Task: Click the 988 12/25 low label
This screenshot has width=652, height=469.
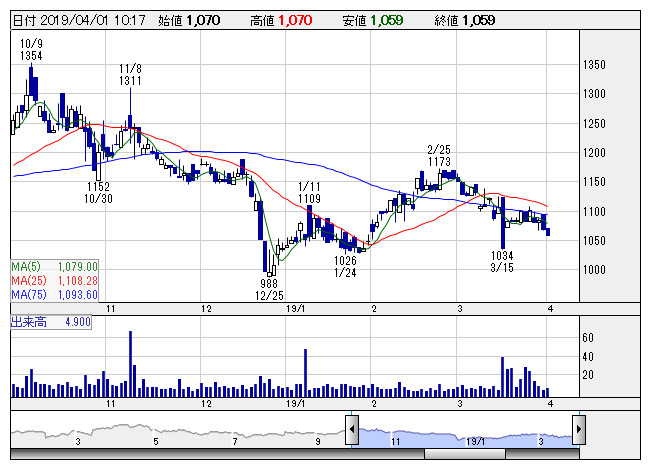Action: click(269, 289)
